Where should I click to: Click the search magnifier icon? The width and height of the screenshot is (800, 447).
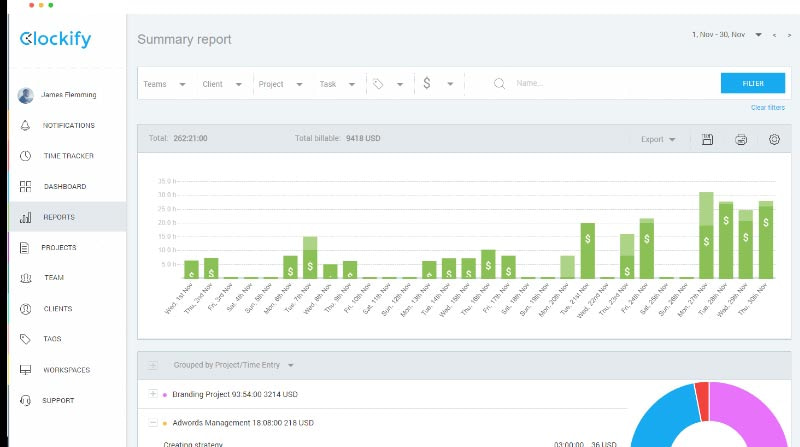pyautogui.click(x=499, y=84)
